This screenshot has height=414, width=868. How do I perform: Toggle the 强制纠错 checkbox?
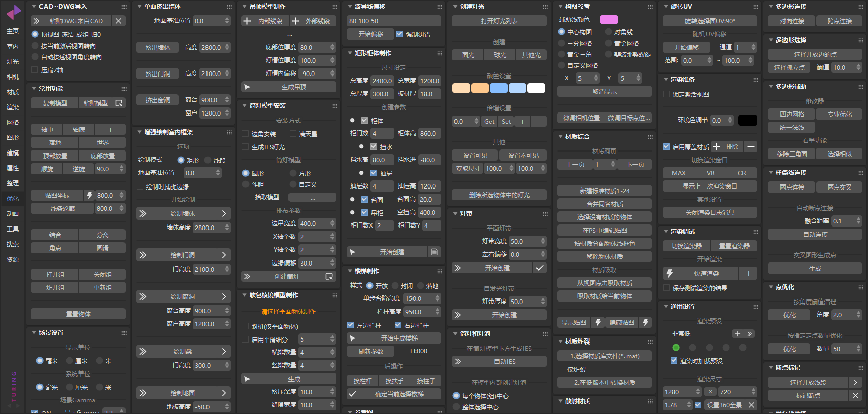pyautogui.click(x=400, y=34)
